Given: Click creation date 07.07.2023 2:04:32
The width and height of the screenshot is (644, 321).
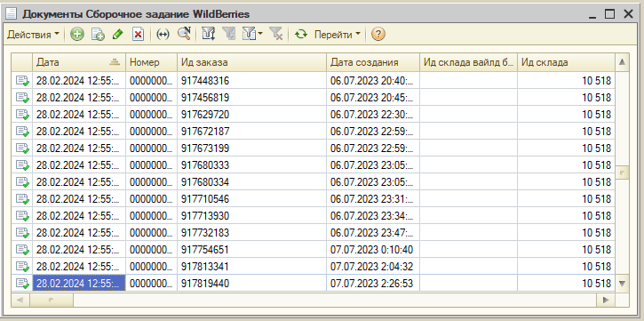Looking at the screenshot, I should point(373,267).
